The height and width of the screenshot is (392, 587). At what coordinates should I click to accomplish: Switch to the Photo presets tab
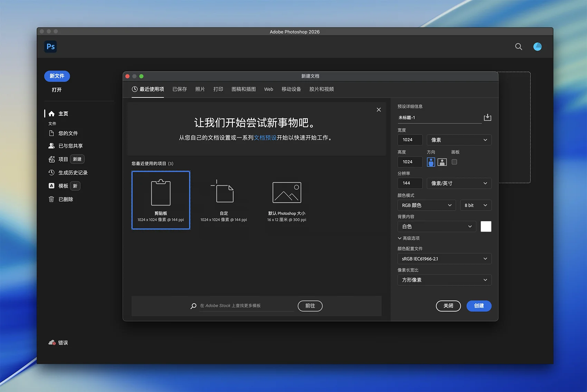(200, 89)
